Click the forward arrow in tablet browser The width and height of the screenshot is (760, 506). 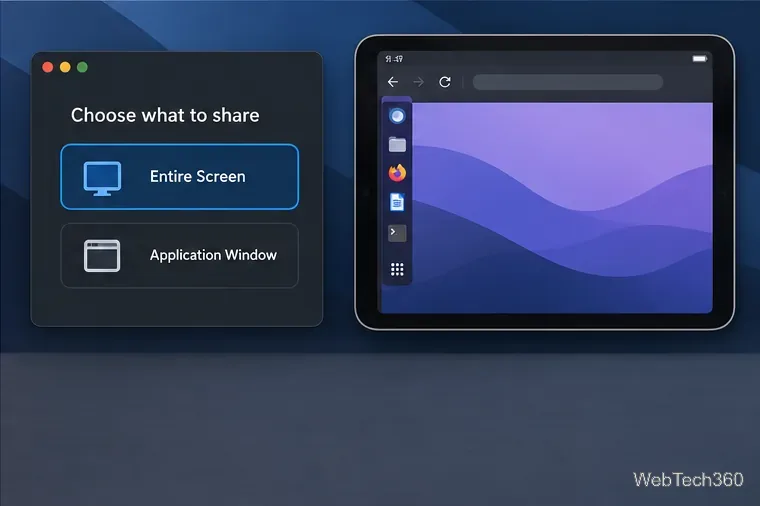click(x=418, y=82)
